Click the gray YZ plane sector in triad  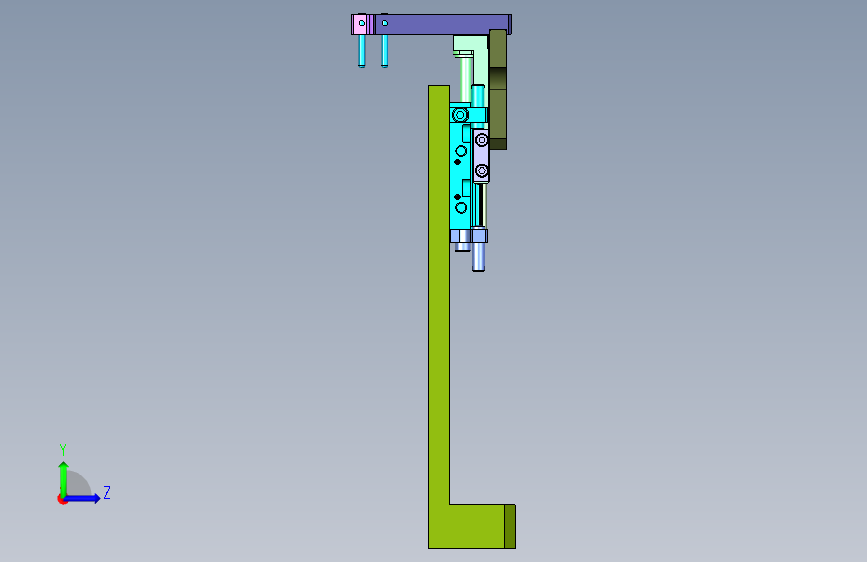[77, 485]
